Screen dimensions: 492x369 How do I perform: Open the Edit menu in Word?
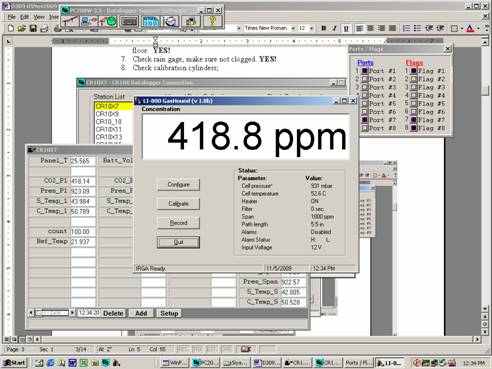pos(24,17)
